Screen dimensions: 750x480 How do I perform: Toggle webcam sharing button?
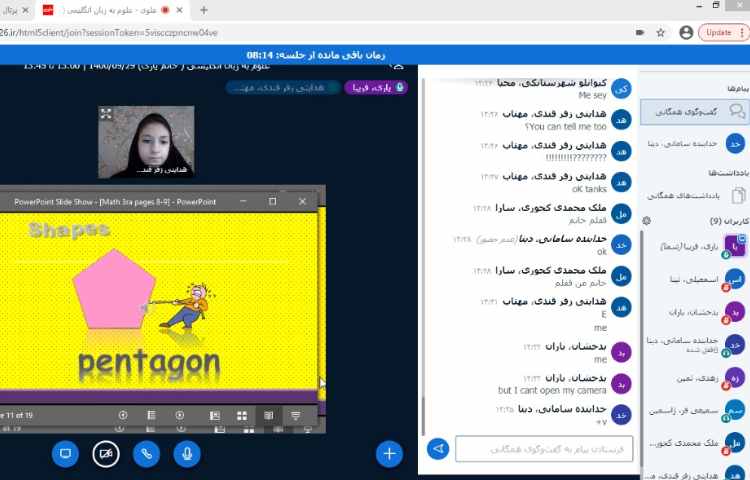pyautogui.click(x=106, y=453)
